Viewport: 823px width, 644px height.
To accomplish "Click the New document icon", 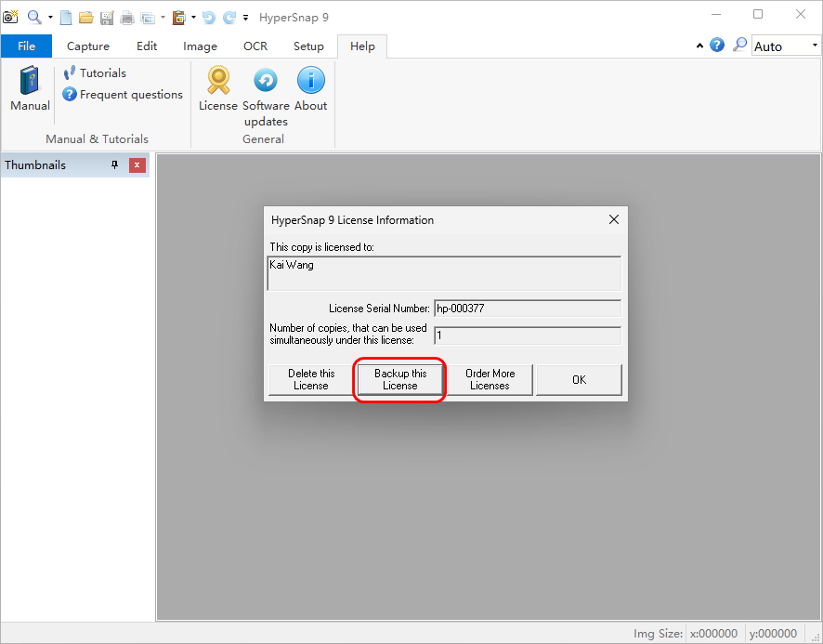I will [66, 18].
